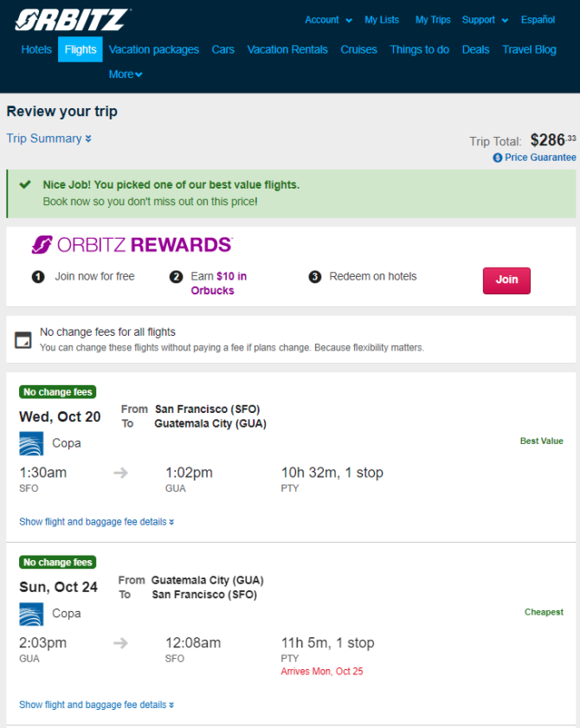This screenshot has height=728, width=580.
Task: Select the Flights tab
Action: [x=81, y=49]
